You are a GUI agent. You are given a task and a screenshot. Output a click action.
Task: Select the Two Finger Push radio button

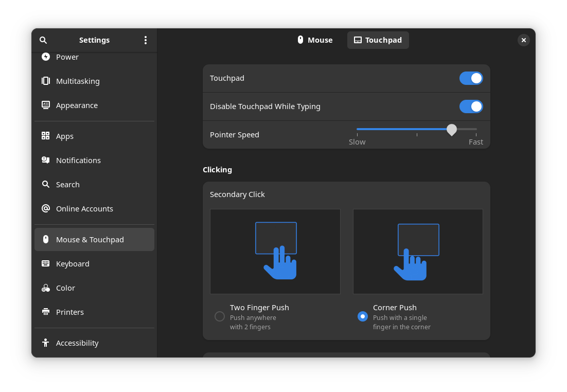220,316
